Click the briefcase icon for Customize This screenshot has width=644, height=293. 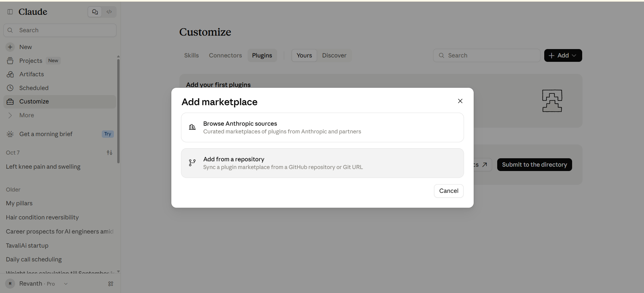pos(10,101)
